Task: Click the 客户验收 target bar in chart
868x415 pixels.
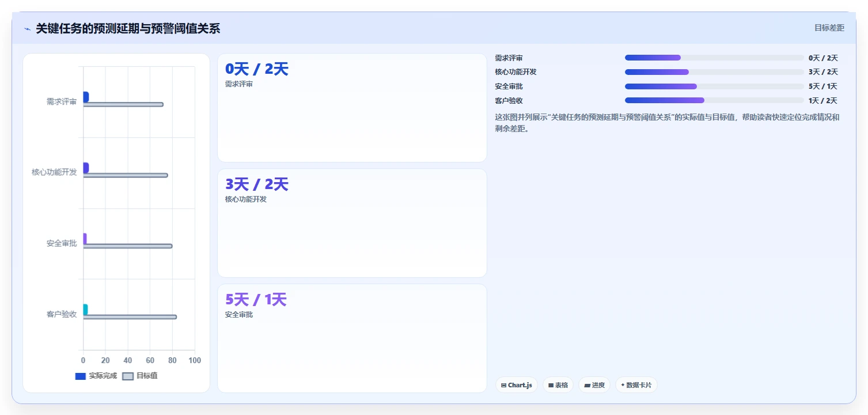Action: (x=130, y=317)
